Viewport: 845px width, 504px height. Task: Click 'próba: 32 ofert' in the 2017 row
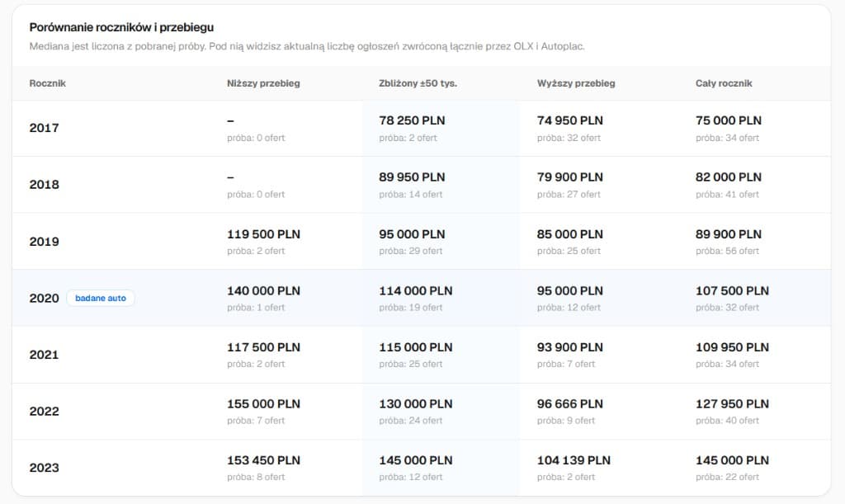569,138
